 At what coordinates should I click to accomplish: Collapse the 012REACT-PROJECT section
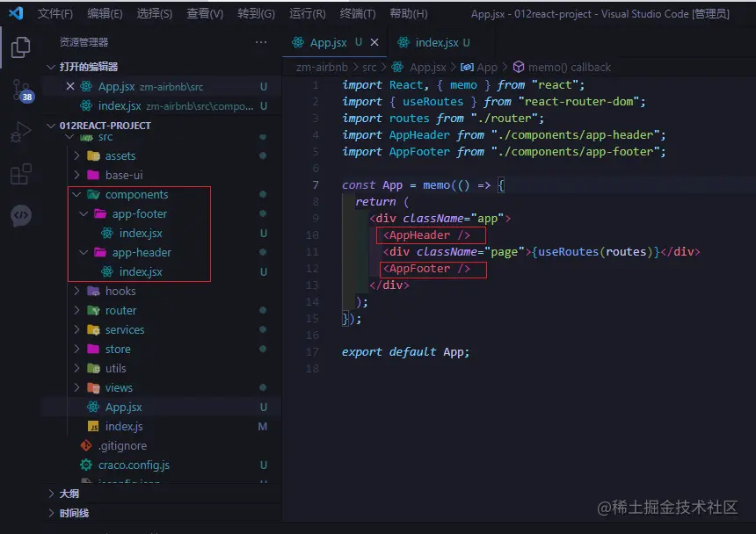pyautogui.click(x=51, y=126)
